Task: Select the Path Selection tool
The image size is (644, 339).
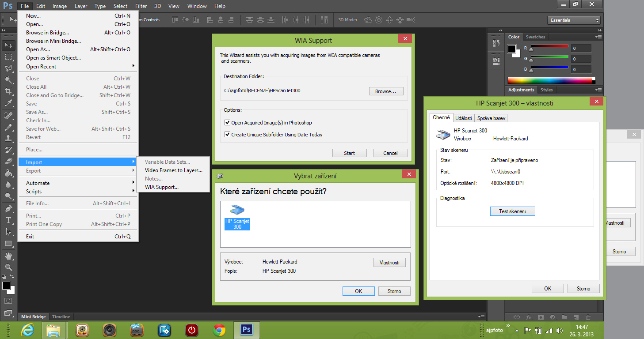Action: [x=8, y=231]
